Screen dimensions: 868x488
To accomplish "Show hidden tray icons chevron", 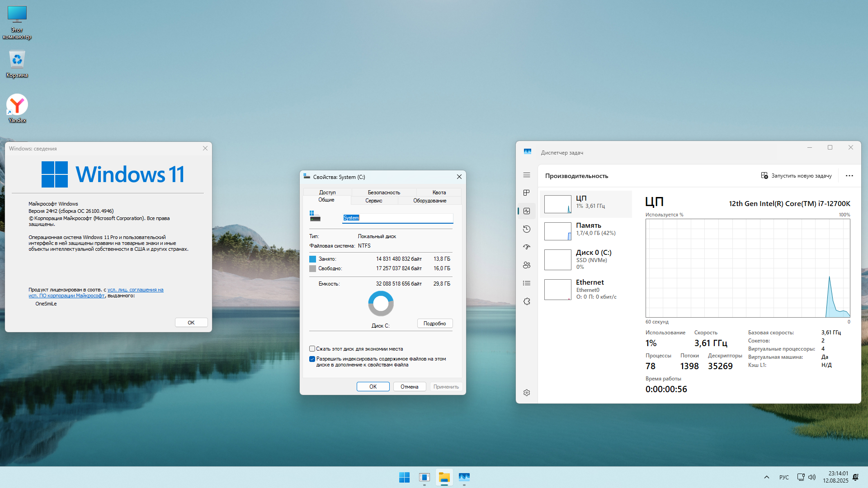I will tap(766, 477).
